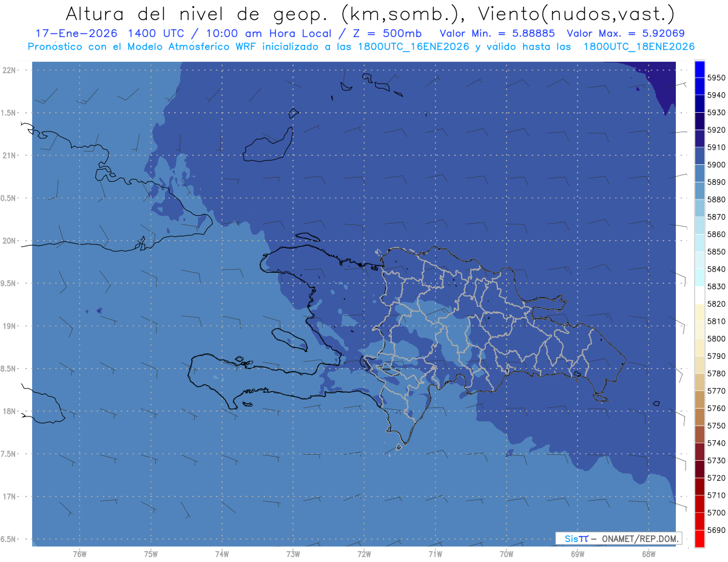Click the '5690' colorbar value
This screenshot has width=728, height=562.
coord(716,530)
